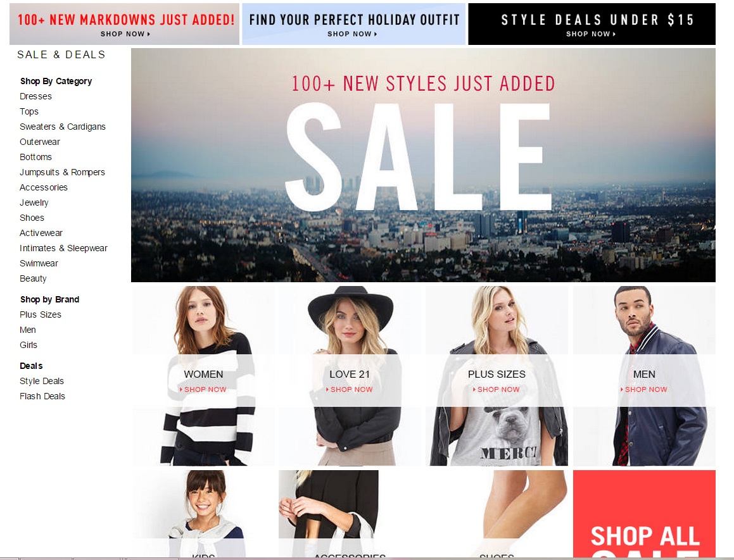Viewport: 734px width, 560px height.
Task: Open Girls under Shop by Brand
Action: click(28, 345)
